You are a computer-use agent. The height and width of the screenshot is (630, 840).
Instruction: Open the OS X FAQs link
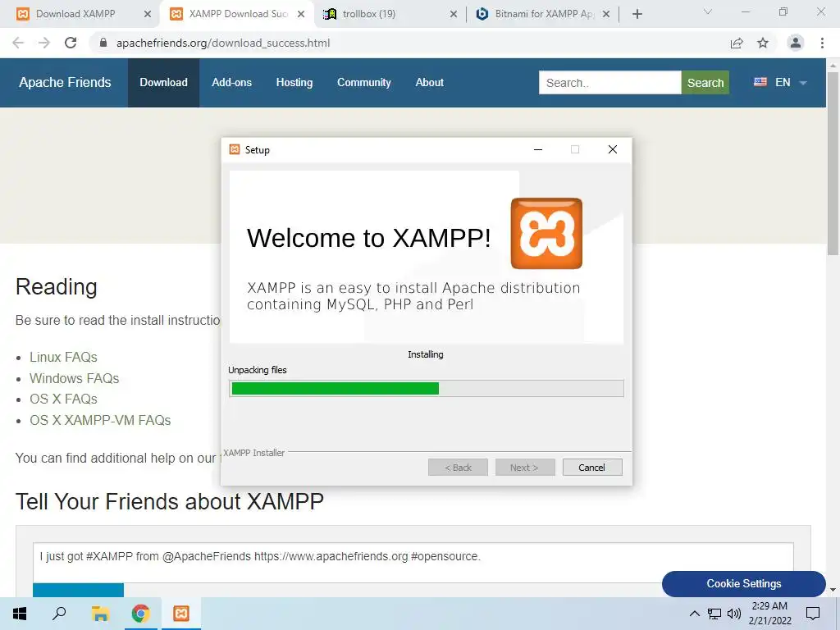[x=63, y=399]
